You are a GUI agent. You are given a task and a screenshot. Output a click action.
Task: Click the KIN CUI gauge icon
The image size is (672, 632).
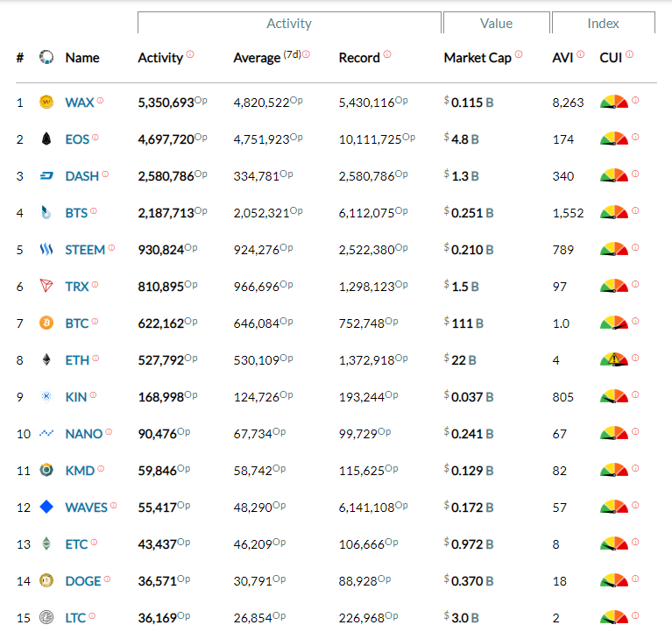coord(613,395)
